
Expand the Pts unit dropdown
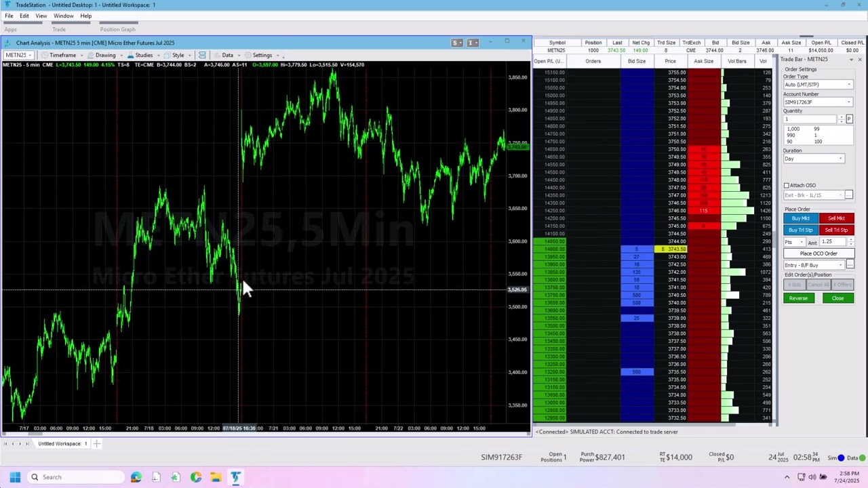pyautogui.click(x=801, y=243)
